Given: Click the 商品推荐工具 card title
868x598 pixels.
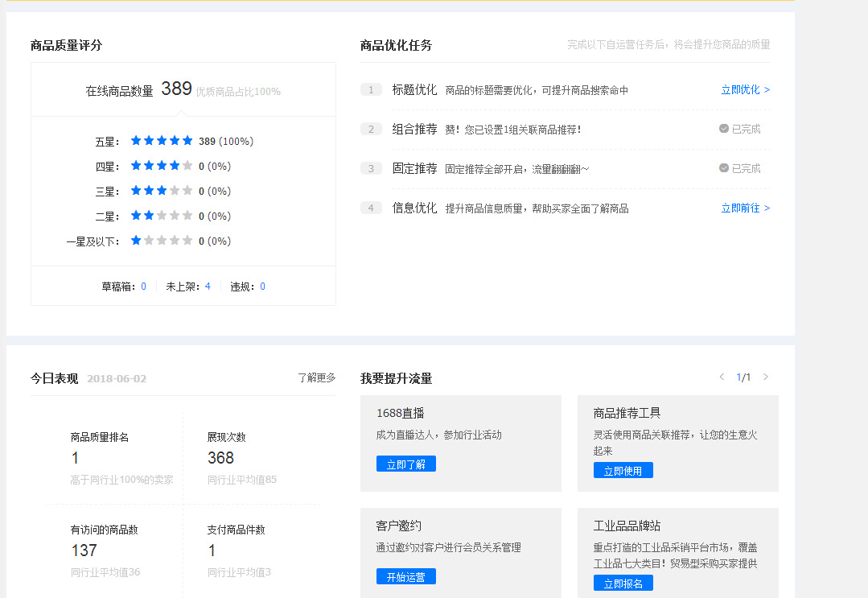Looking at the screenshot, I should pyautogui.click(x=627, y=413).
